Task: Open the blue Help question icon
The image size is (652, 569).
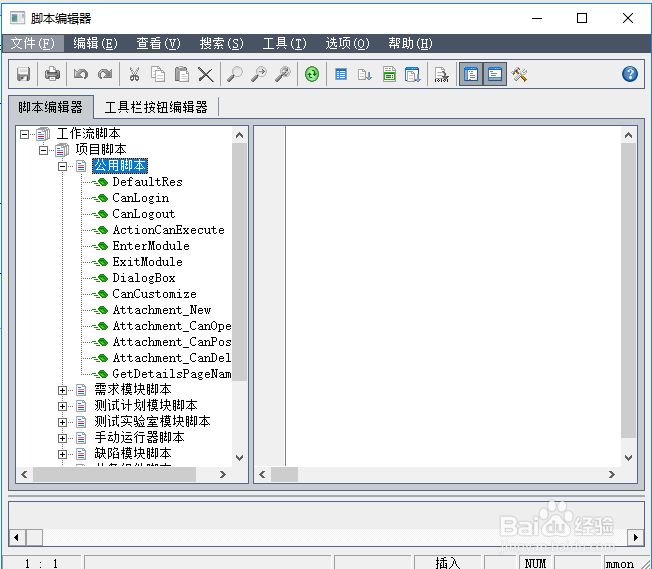Action: 630,74
